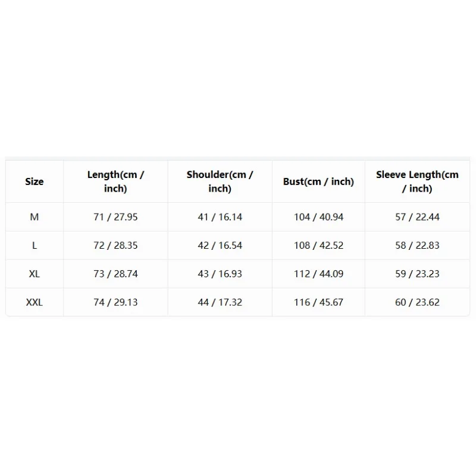Click the 44 / 17.32 shoulder cell
476x476 pixels.
pos(220,302)
